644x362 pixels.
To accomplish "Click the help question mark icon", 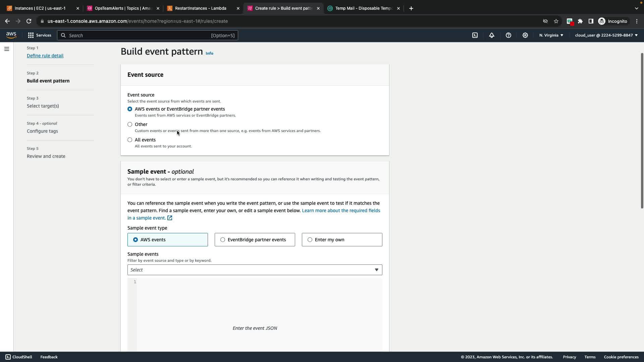I will coord(508,35).
